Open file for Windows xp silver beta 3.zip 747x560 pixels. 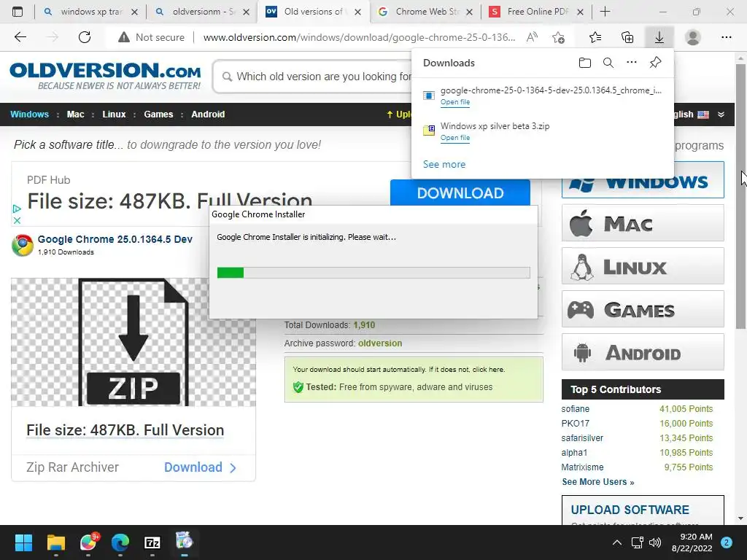(455, 138)
